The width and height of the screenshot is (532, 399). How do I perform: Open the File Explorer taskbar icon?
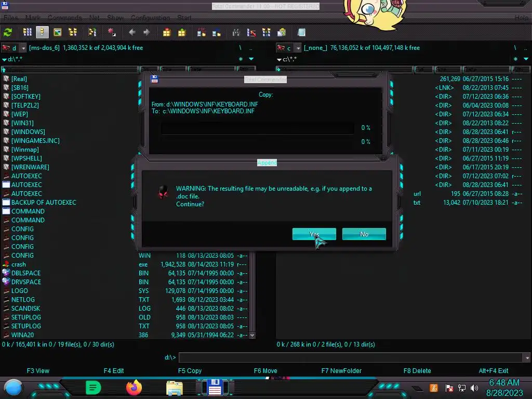175,388
